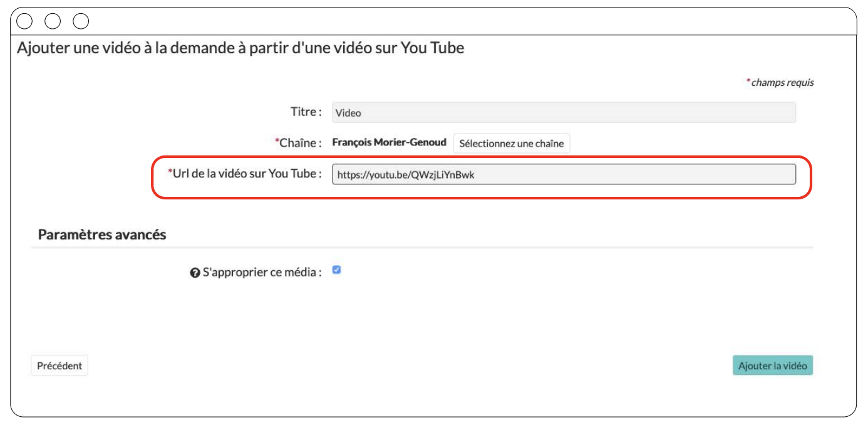Click the red asterisk before Chaîne
The image size is (868, 425).
pos(277,142)
